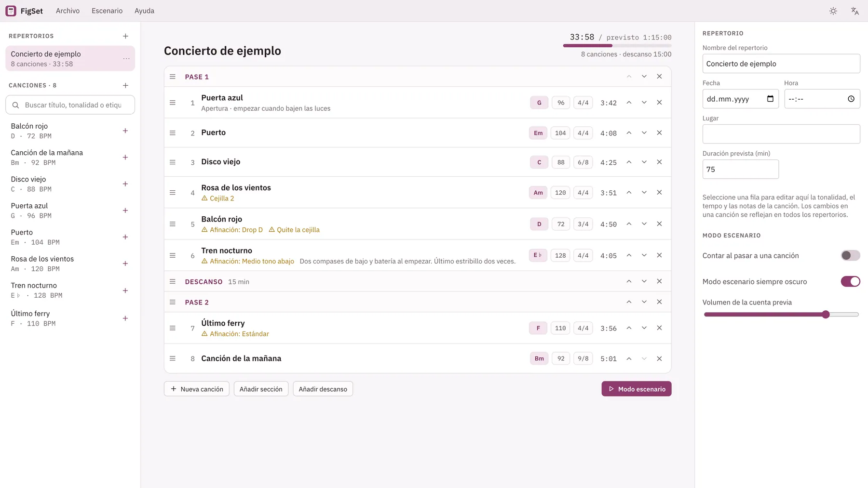Add Rosa de los vientos from library

coord(125,264)
